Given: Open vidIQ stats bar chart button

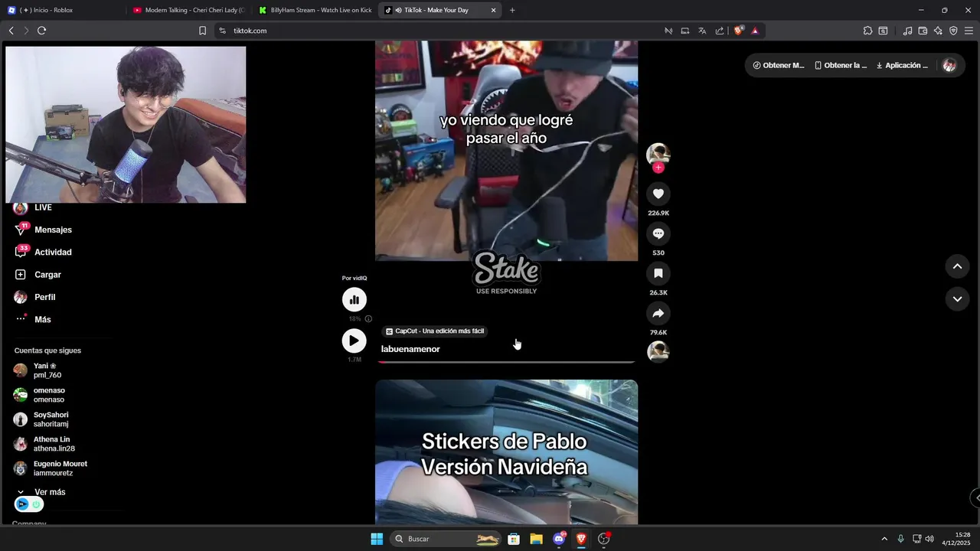Looking at the screenshot, I should point(354,299).
